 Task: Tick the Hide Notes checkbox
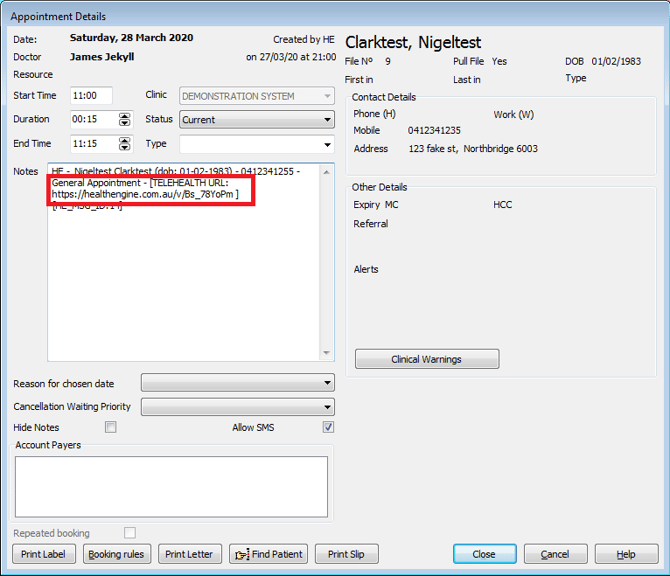(x=111, y=427)
